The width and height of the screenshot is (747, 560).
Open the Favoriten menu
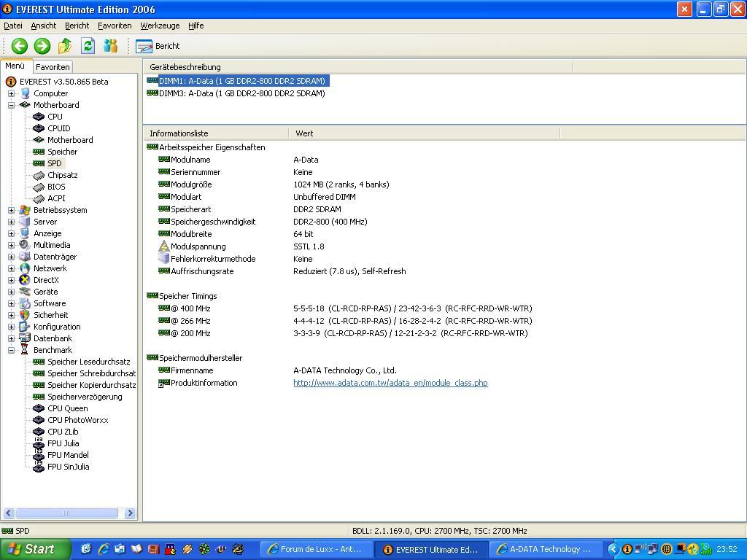tap(115, 26)
